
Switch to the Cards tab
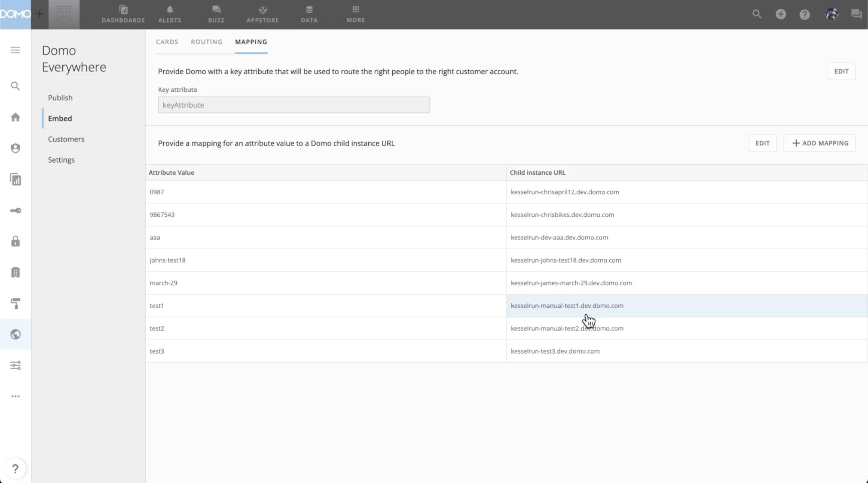pyautogui.click(x=167, y=42)
